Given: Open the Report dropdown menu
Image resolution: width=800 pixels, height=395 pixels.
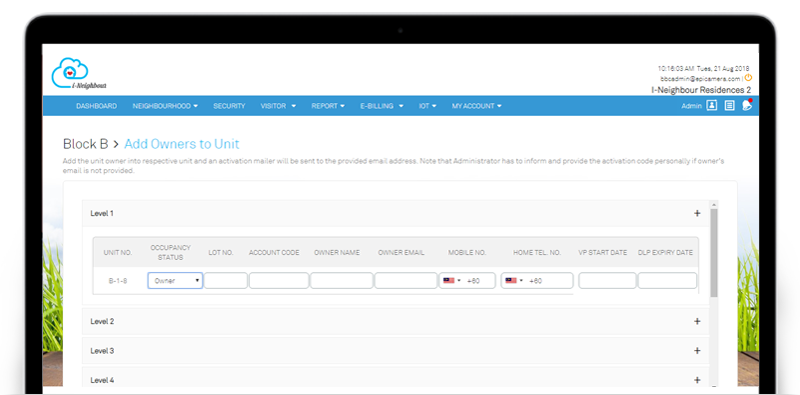Looking at the screenshot, I should tap(328, 106).
